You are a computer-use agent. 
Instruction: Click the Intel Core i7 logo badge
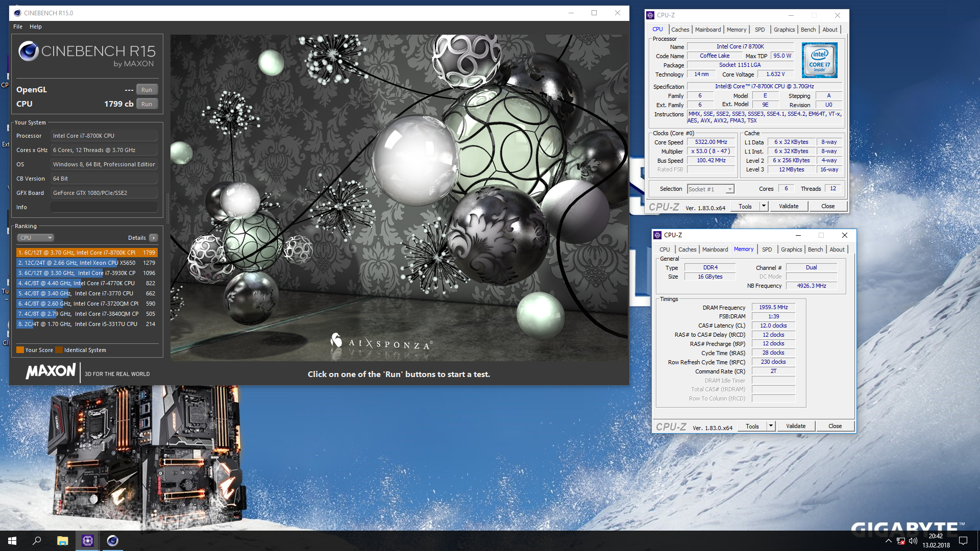pos(819,60)
